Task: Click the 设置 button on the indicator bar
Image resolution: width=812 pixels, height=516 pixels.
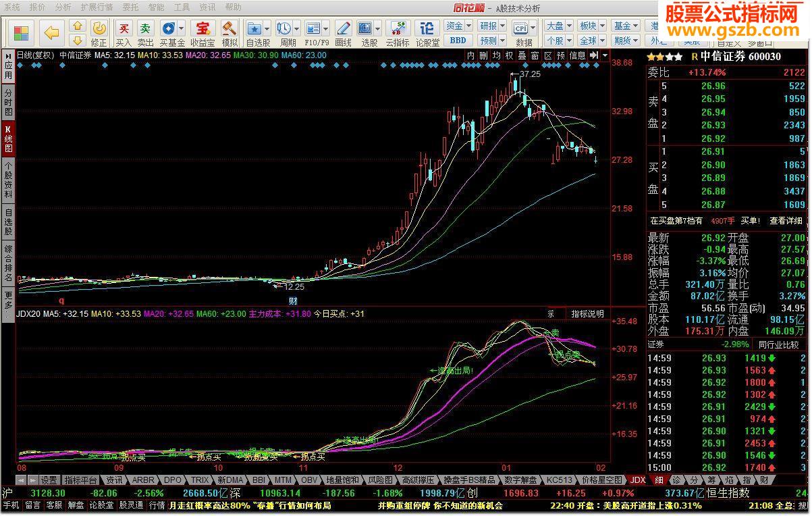Action: 49,480
